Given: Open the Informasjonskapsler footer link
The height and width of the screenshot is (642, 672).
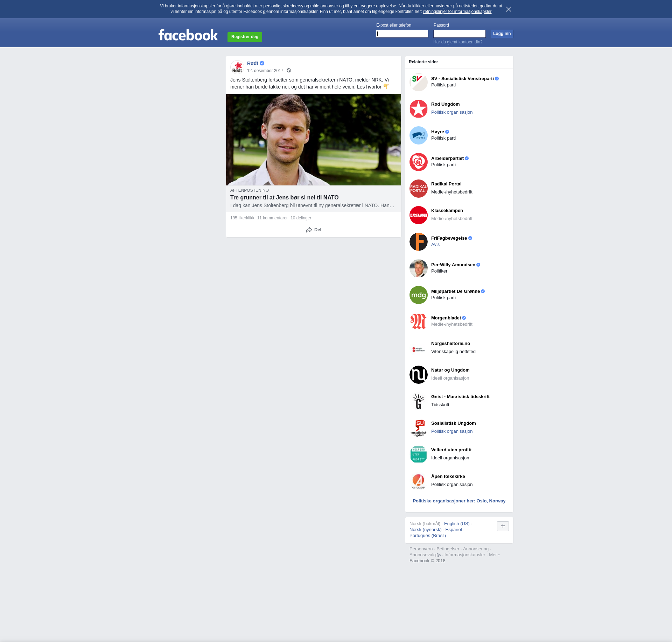Looking at the screenshot, I should click(x=465, y=555).
